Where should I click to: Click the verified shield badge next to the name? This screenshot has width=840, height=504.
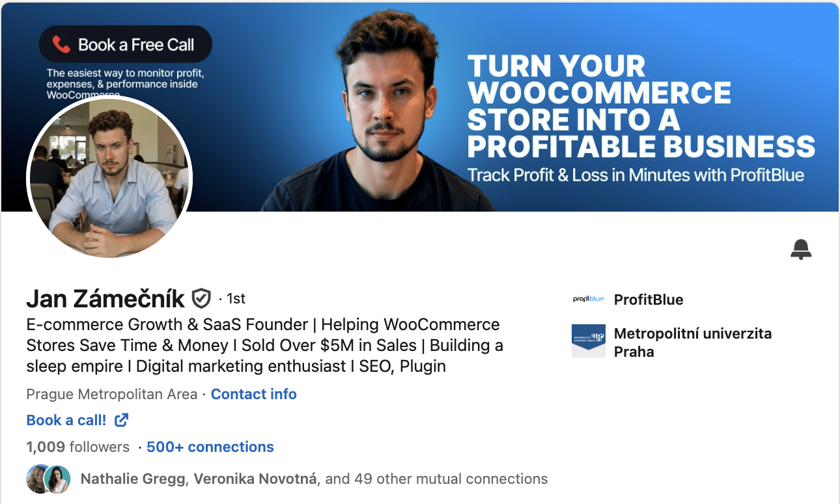pos(201,298)
